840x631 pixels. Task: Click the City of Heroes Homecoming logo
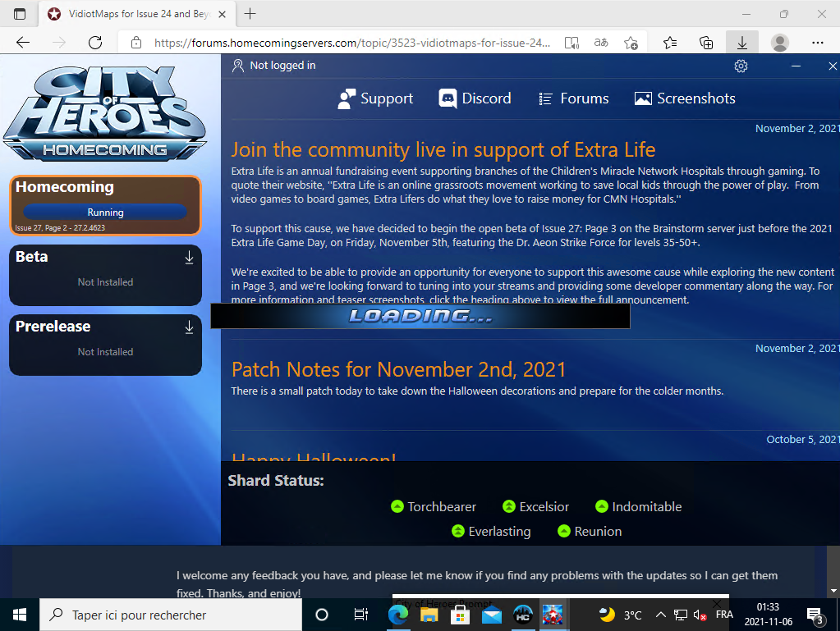pos(105,113)
